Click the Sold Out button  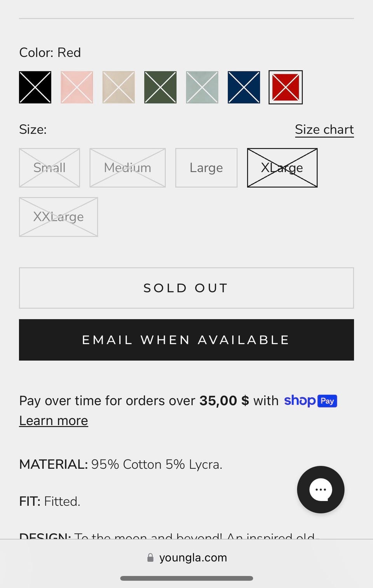pyautogui.click(x=186, y=288)
